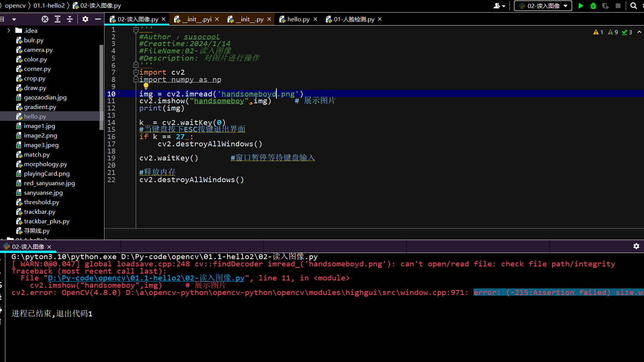Open Project panel options gear

pos(85,19)
